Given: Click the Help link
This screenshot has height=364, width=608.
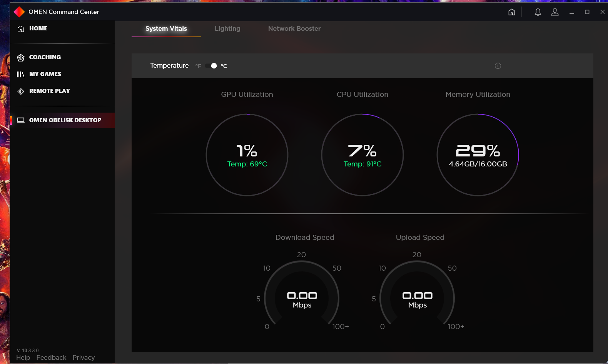Looking at the screenshot, I should click(23, 358).
